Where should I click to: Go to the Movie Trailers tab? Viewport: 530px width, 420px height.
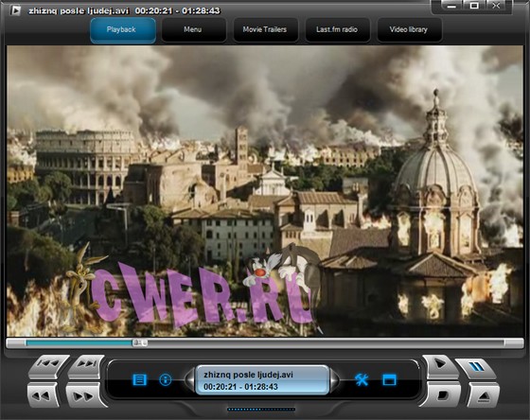[265, 30]
